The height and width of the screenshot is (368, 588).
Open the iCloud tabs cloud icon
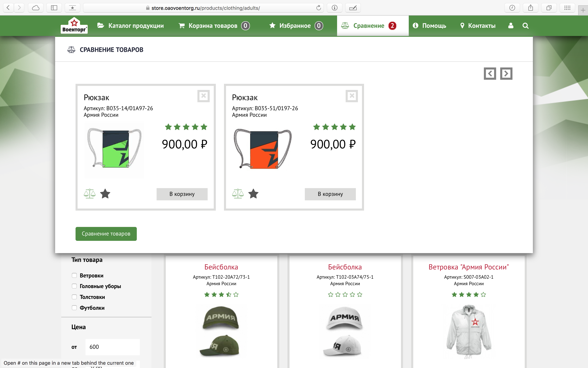click(36, 8)
